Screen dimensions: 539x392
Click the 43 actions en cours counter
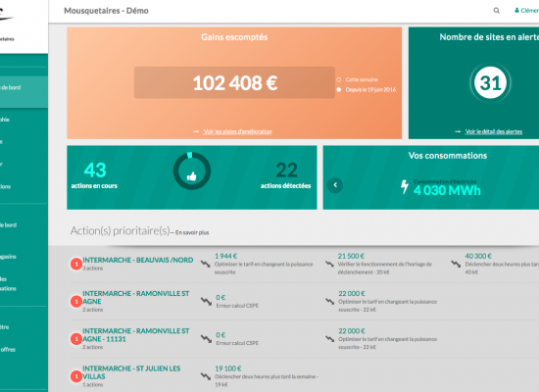95,174
